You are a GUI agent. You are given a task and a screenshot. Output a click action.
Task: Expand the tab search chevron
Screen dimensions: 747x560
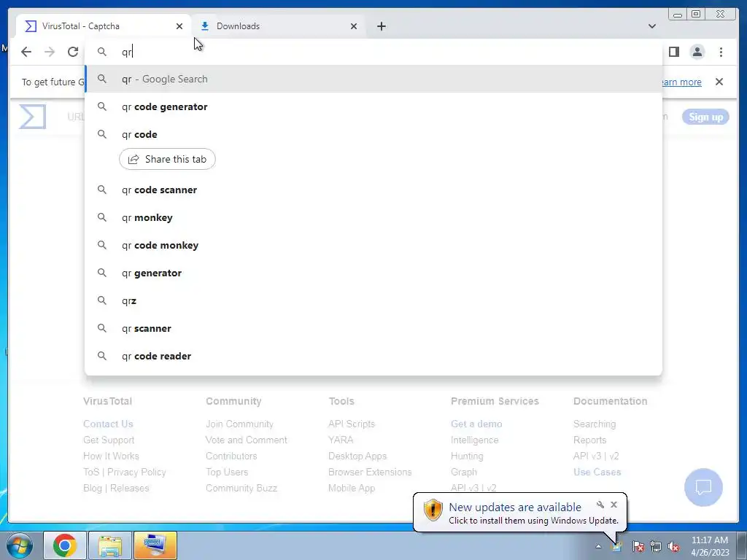point(651,26)
